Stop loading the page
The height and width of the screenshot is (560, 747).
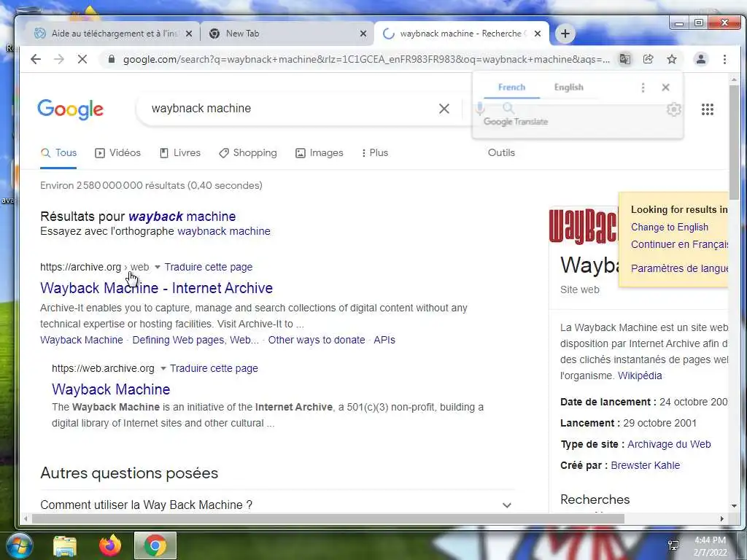[x=82, y=59]
